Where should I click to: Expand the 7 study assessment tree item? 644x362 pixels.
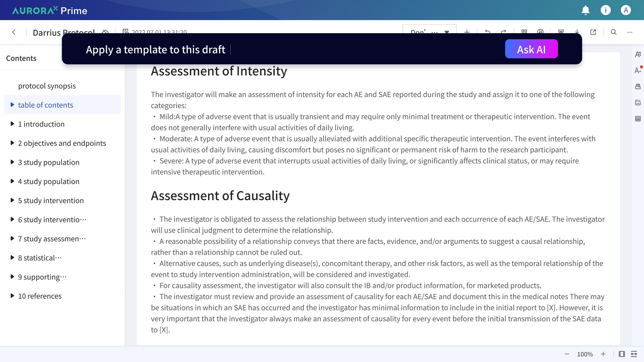click(x=12, y=239)
